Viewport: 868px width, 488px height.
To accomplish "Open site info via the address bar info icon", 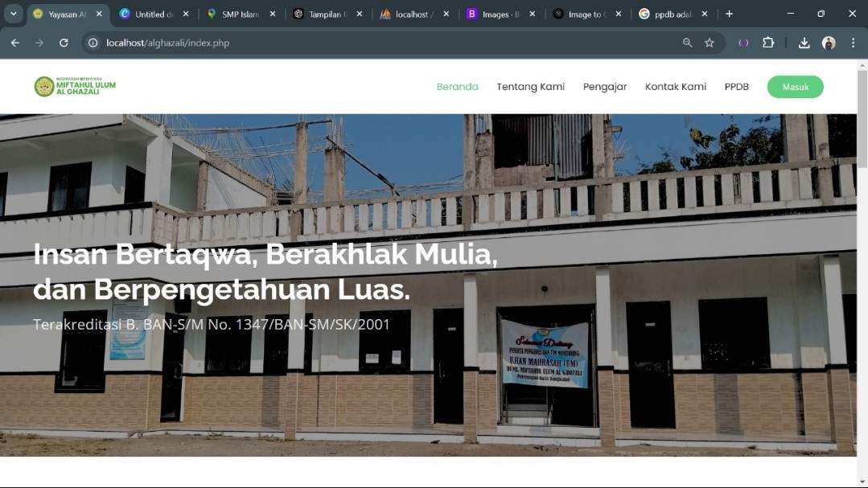I will pos(91,43).
